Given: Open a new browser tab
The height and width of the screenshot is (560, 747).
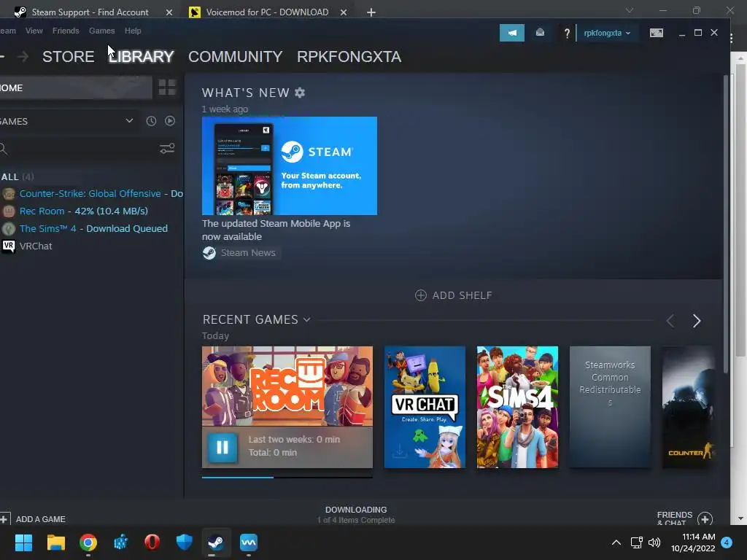Looking at the screenshot, I should [x=371, y=12].
